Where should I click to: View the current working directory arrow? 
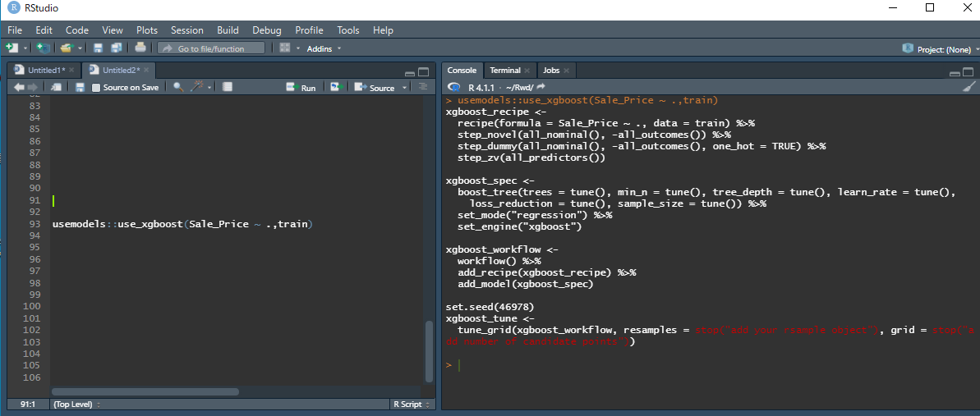(x=541, y=87)
